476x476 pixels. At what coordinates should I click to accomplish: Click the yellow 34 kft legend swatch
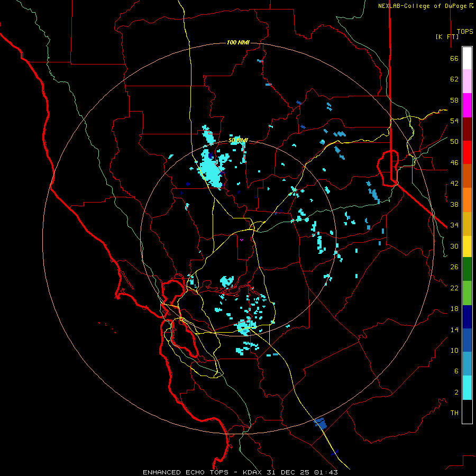point(467,246)
